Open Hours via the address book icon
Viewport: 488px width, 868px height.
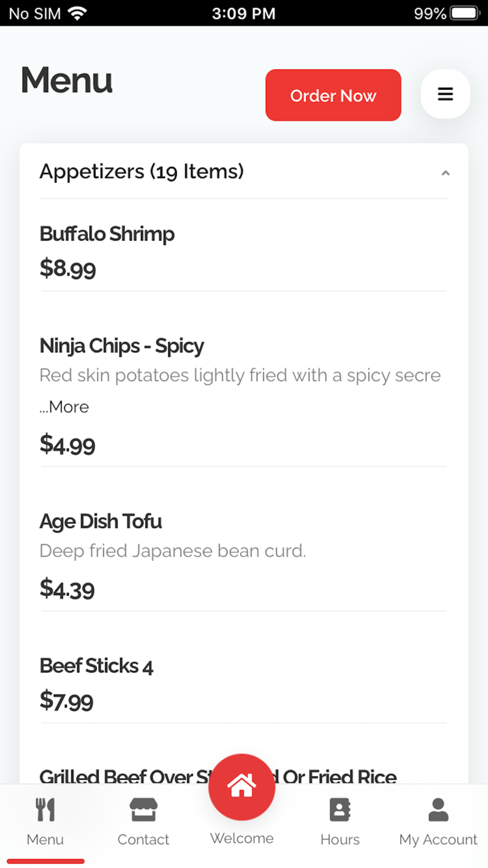point(340,809)
